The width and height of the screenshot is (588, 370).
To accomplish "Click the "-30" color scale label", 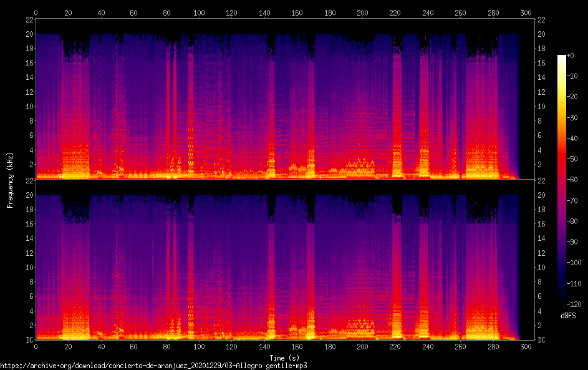I will [572, 117].
